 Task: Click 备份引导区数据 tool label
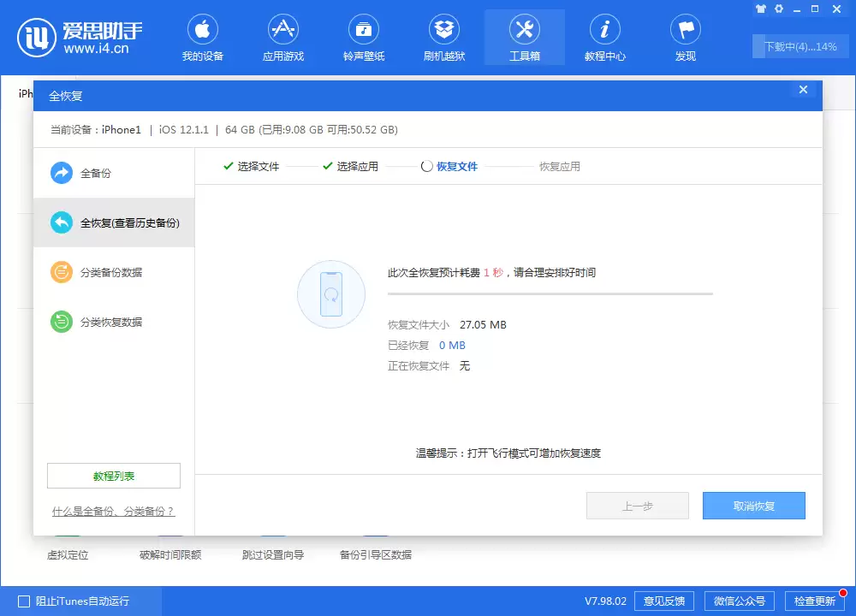pyautogui.click(x=376, y=555)
